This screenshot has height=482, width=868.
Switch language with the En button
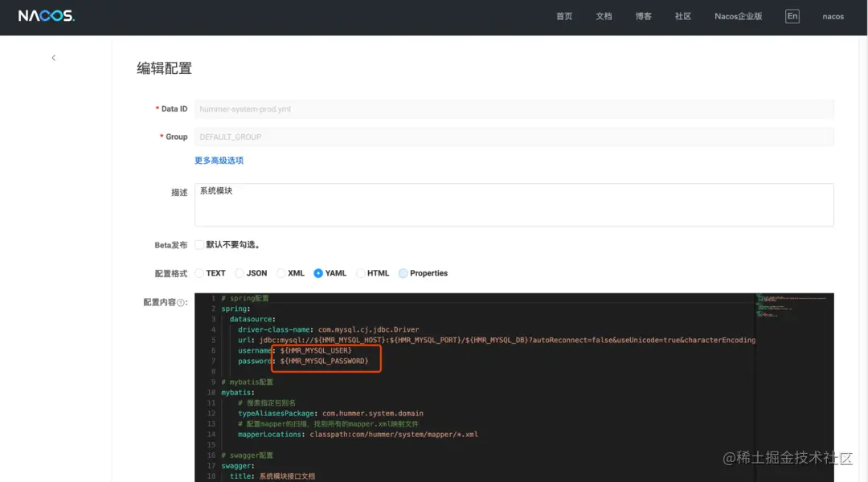click(792, 16)
